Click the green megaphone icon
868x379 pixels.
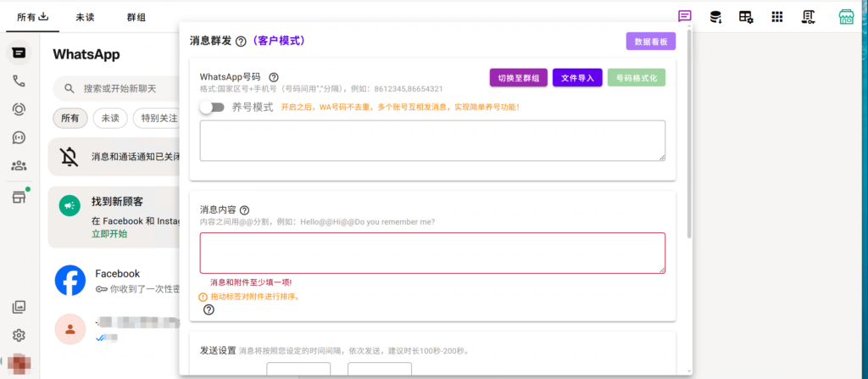70,206
